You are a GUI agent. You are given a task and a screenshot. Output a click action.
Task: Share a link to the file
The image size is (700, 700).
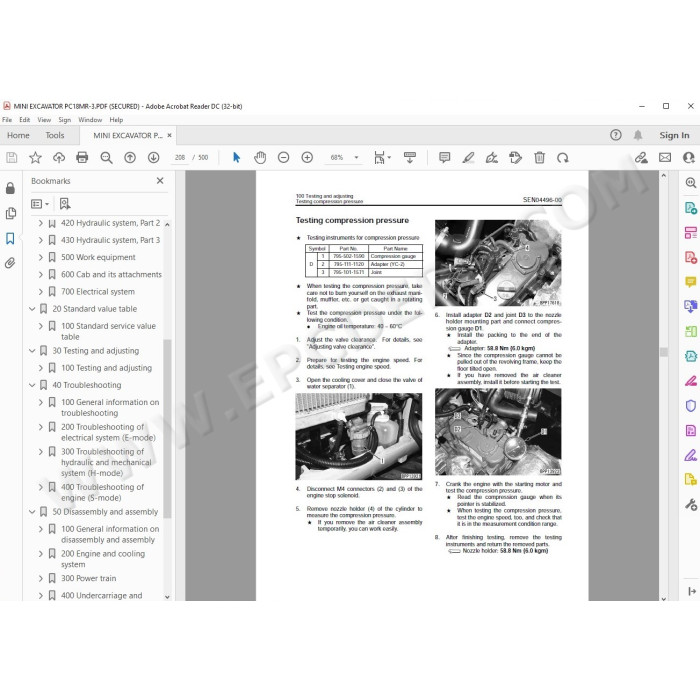pyautogui.click(x=642, y=158)
